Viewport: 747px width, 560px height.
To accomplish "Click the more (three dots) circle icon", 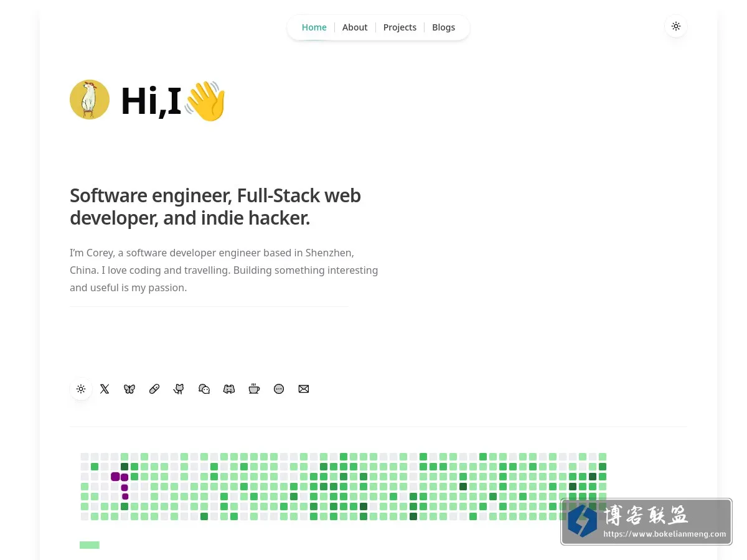I will point(279,389).
